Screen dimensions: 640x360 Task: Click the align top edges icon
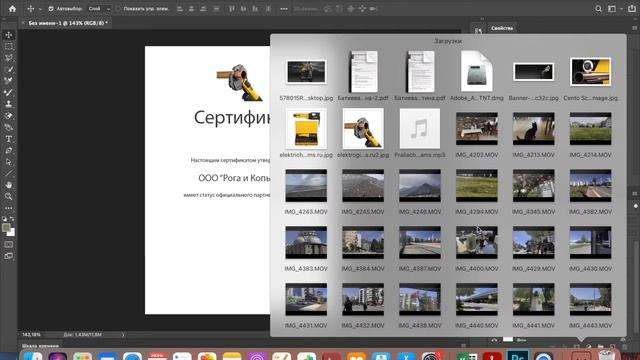point(231,9)
